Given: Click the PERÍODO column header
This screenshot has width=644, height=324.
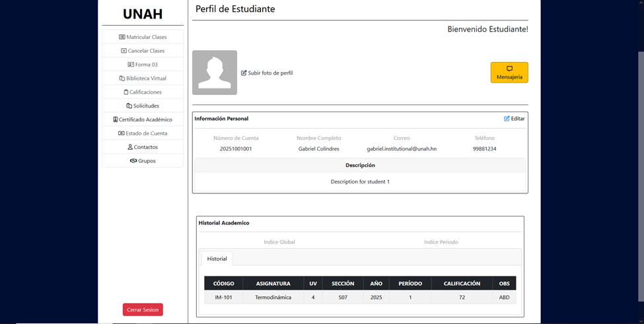Looking at the screenshot, I should tap(410, 283).
